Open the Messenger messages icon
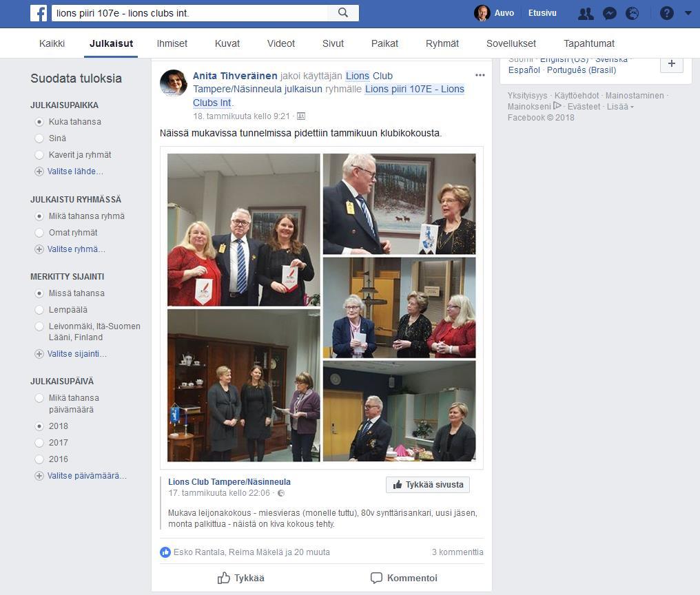Image resolution: width=700 pixels, height=595 pixels. coord(609,14)
